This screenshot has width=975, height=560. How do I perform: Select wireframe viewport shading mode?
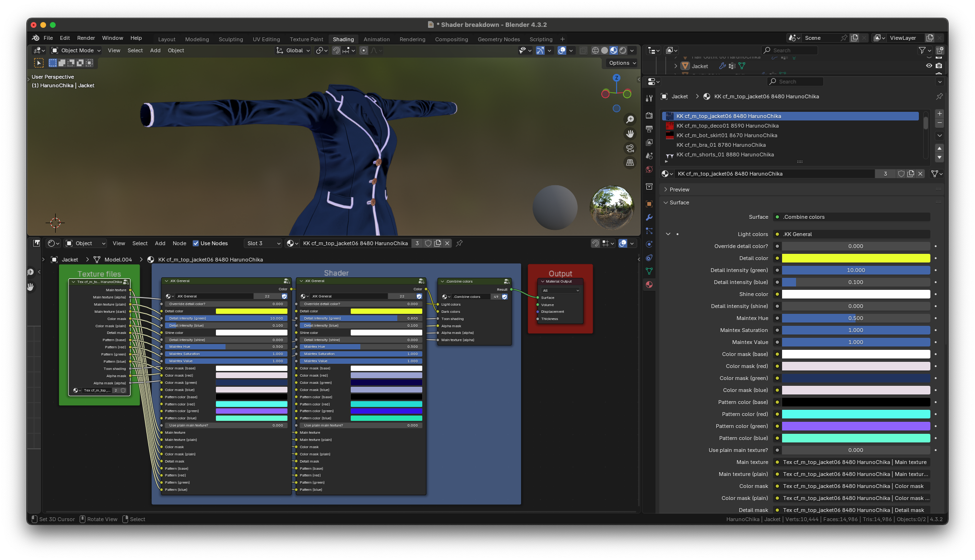pyautogui.click(x=595, y=50)
